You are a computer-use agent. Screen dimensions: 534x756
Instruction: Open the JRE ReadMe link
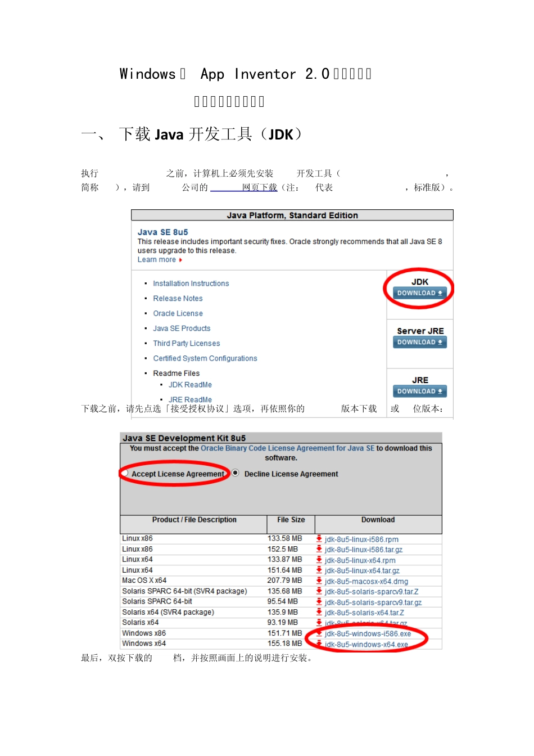190,399
